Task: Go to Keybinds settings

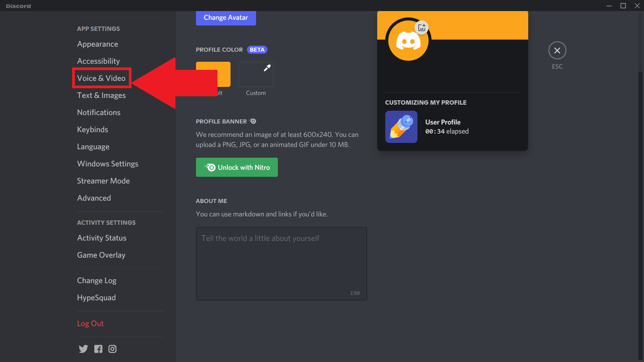Action: [x=92, y=130]
